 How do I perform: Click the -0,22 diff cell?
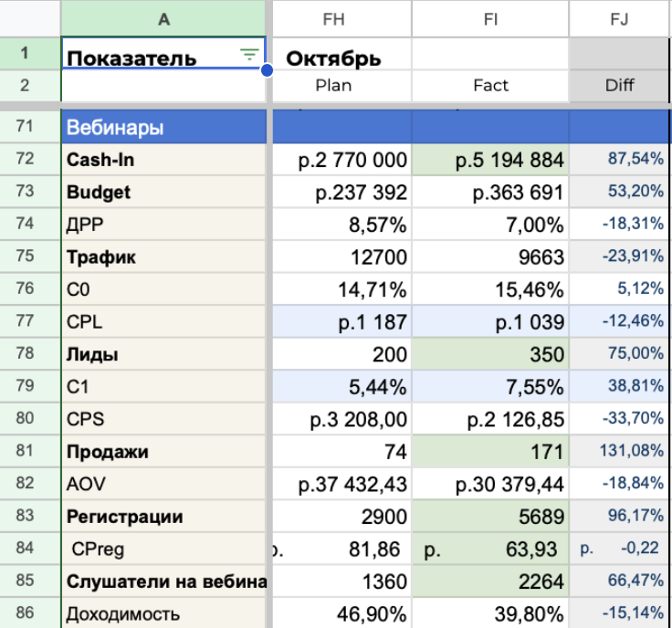[619, 549]
